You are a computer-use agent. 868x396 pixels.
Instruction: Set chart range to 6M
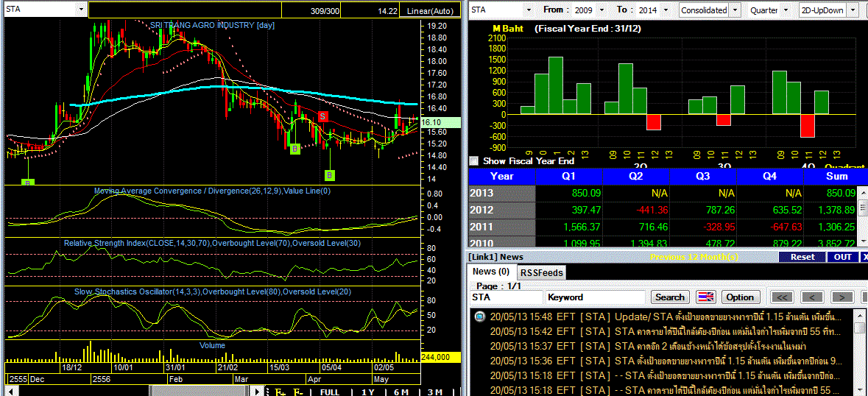coord(401,392)
